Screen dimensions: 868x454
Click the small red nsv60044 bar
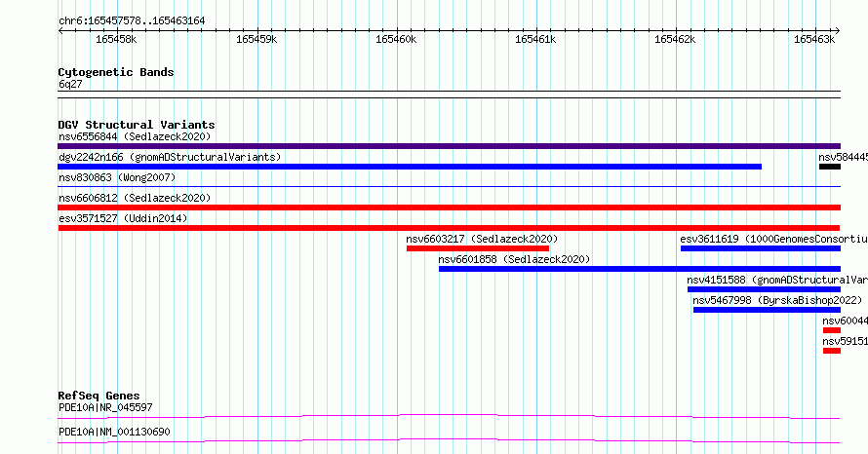point(832,330)
